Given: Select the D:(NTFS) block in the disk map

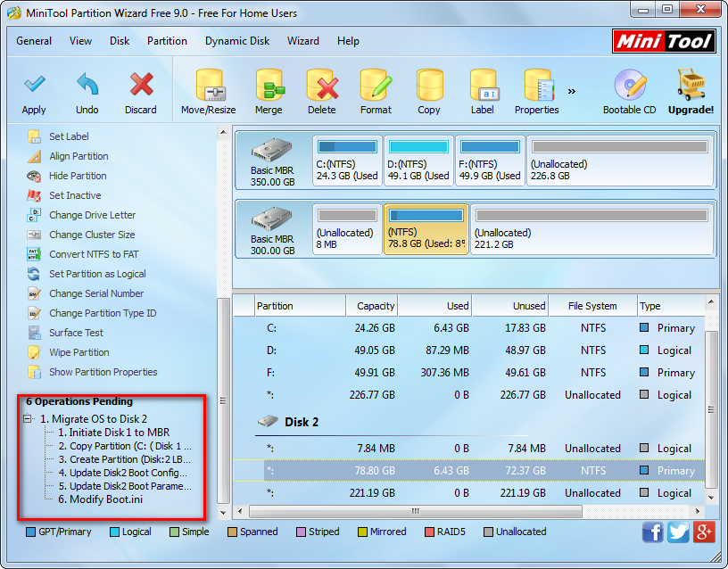Looking at the screenshot, I should pos(418,161).
